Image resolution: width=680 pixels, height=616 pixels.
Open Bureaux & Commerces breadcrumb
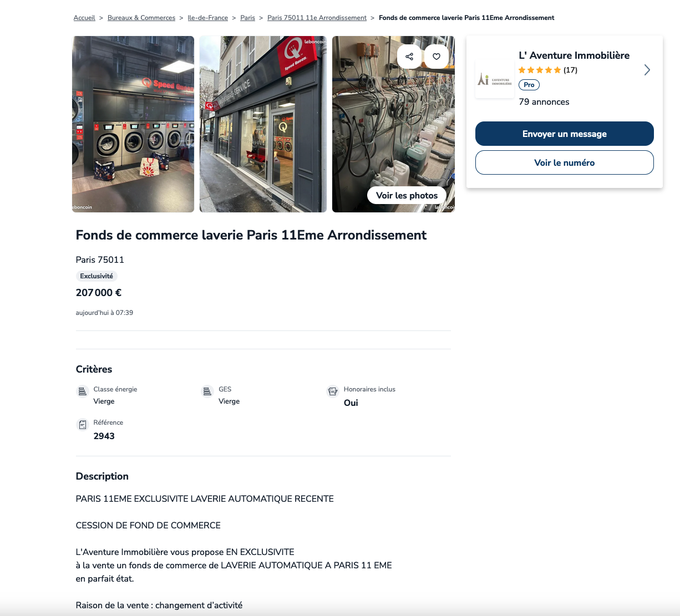tap(141, 18)
